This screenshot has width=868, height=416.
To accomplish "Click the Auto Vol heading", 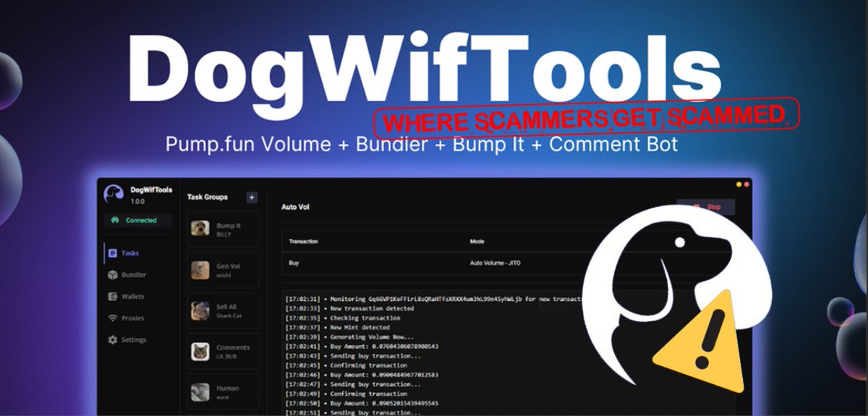I will [x=295, y=208].
